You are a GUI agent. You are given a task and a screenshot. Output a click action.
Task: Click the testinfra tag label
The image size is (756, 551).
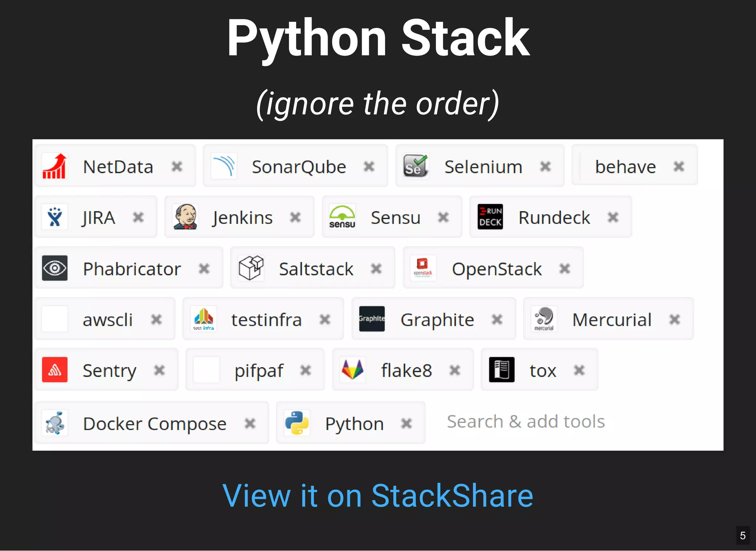coord(267,320)
